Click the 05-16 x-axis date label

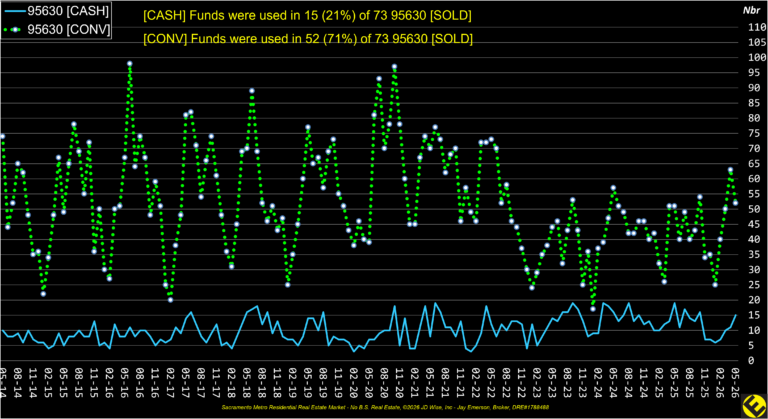(124, 383)
